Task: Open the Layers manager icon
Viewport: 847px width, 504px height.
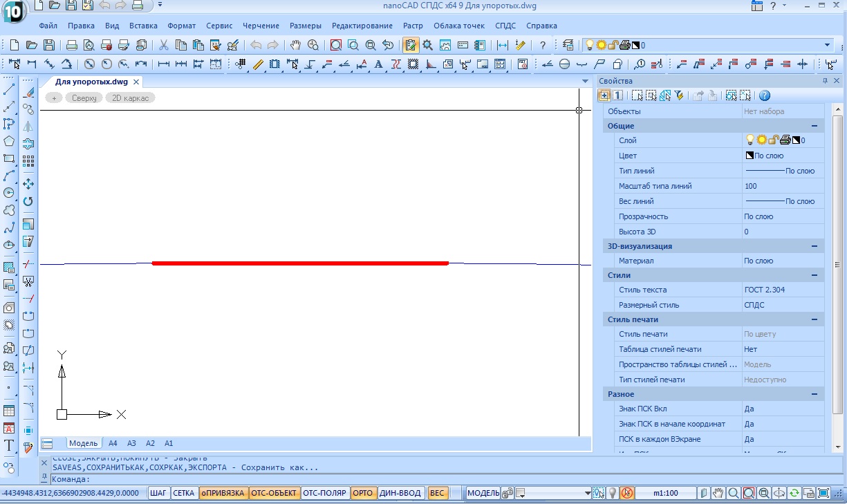Action: tap(568, 45)
